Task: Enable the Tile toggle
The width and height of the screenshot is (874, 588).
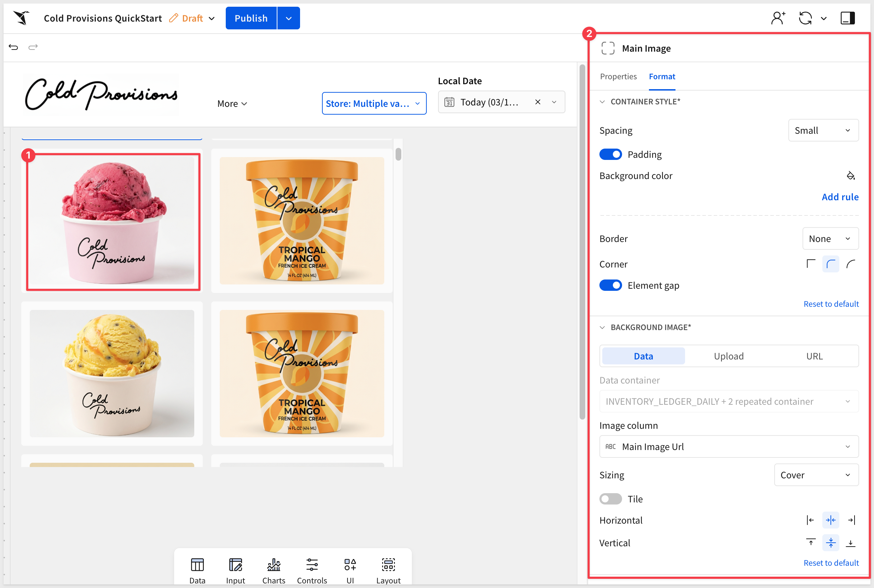Action: click(x=610, y=499)
